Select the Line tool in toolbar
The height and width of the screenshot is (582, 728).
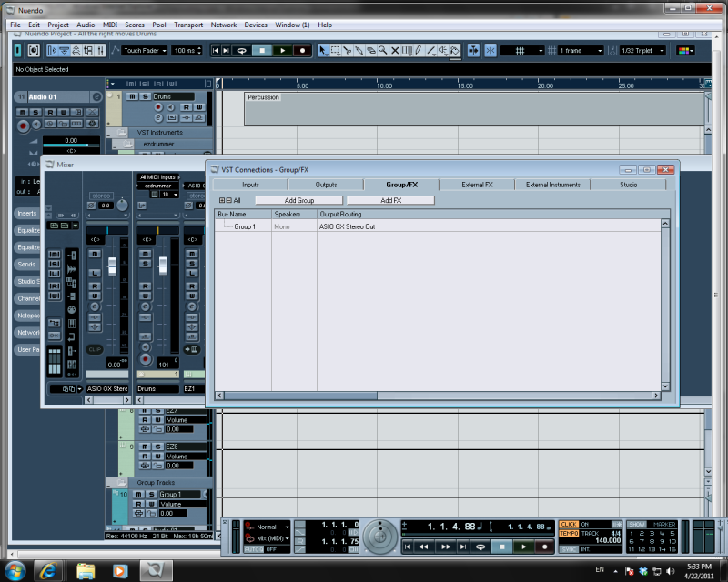[x=430, y=50]
